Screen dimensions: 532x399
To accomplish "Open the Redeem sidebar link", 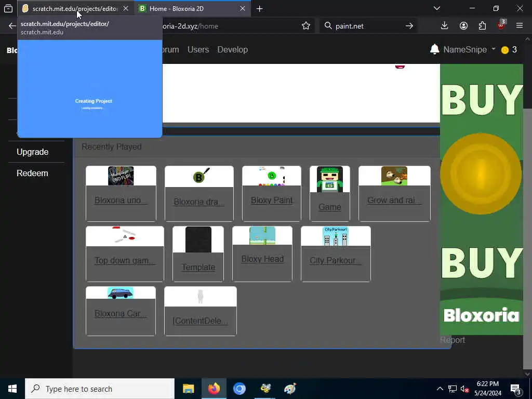I will coord(32,173).
